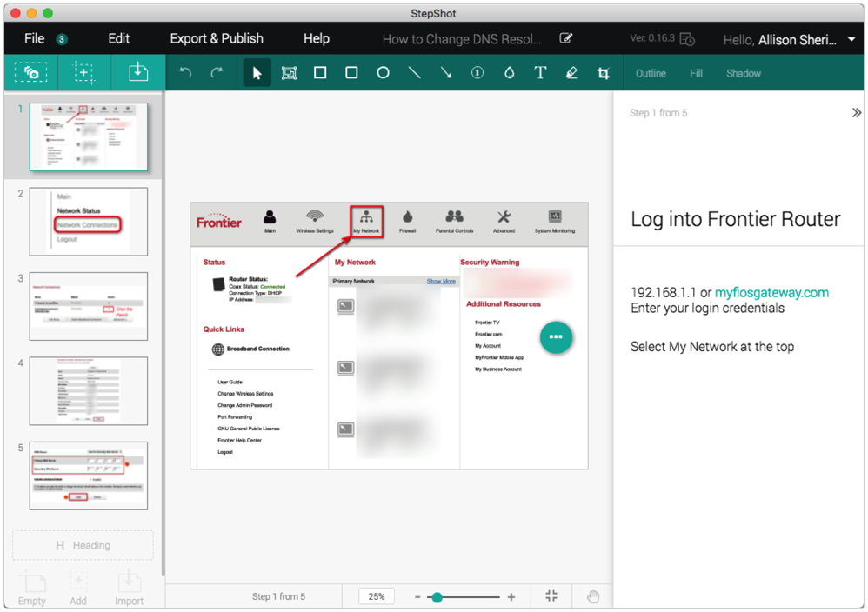Select step 2 thumbnail

coord(89,222)
